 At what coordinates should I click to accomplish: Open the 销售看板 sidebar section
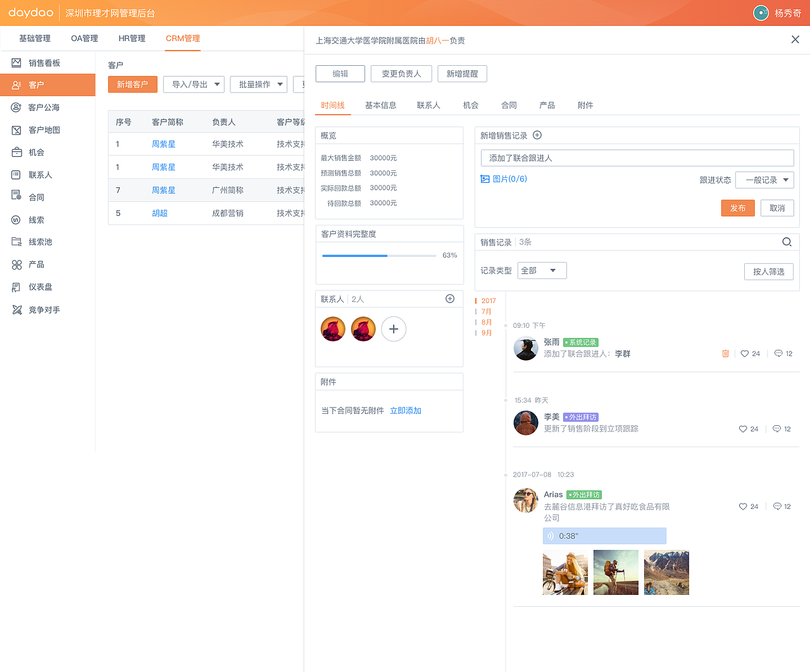[39, 62]
